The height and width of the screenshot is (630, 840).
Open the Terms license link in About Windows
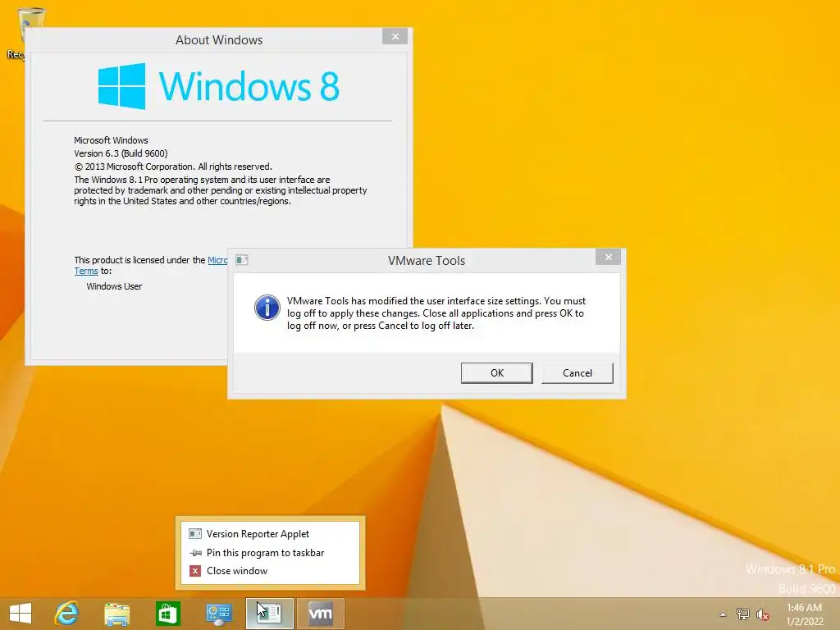click(85, 271)
